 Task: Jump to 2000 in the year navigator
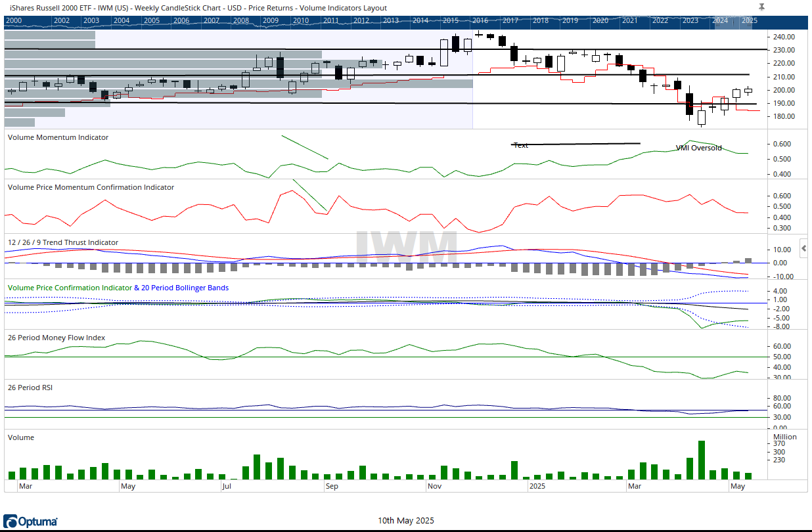click(14, 20)
